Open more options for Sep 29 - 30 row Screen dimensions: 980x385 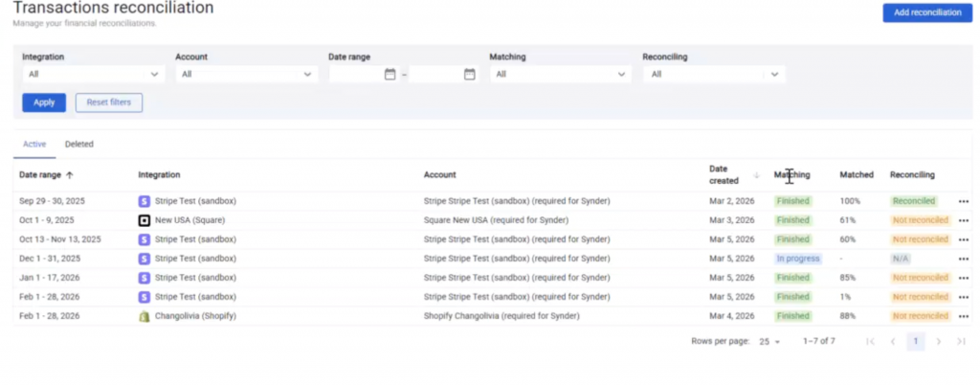pyautogui.click(x=963, y=201)
